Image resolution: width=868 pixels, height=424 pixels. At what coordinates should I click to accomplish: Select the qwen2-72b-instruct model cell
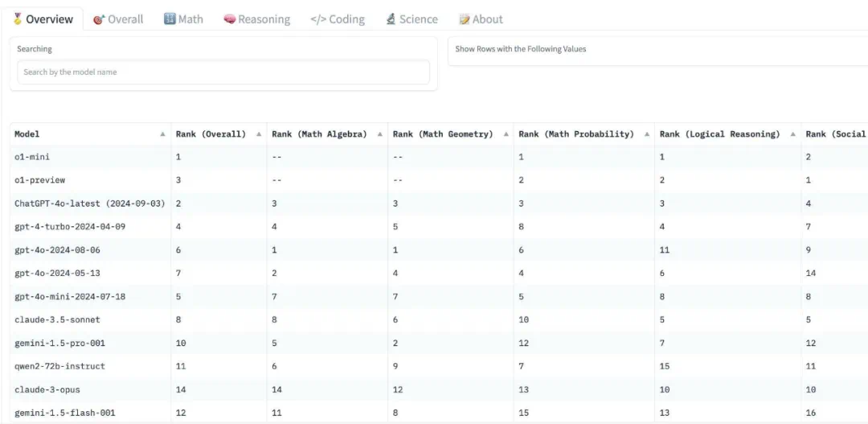(59, 366)
